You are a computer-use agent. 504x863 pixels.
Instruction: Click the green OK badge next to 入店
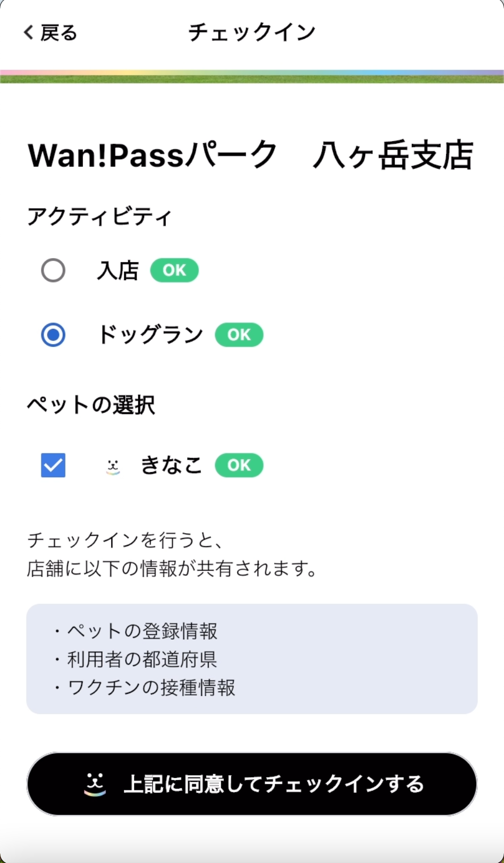pyautogui.click(x=174, y=270)
